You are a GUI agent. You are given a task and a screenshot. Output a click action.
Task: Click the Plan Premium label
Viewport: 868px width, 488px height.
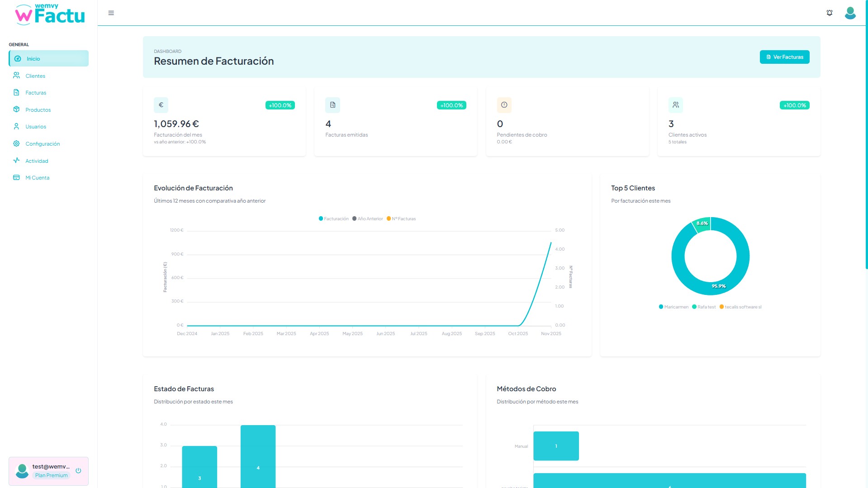(51, 475)
